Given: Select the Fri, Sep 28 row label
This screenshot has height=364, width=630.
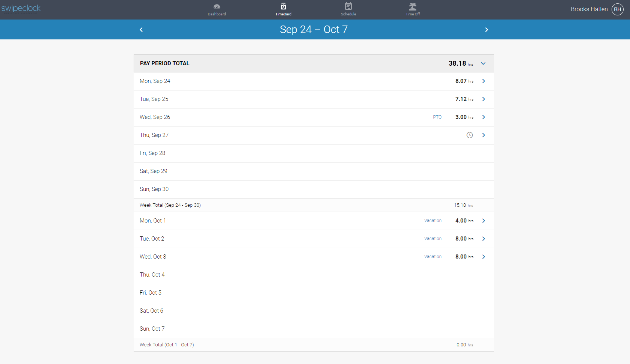Looking at the screenshot, I should [152, 153].
